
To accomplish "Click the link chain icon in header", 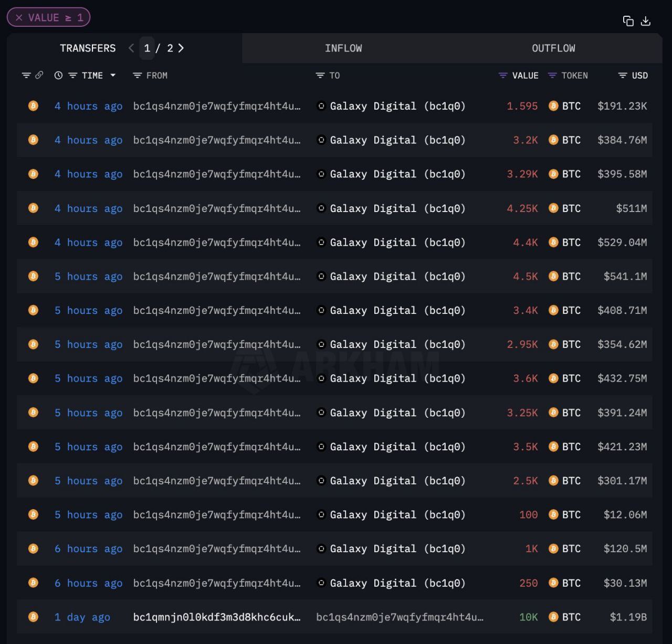I will tap(39, 76).
